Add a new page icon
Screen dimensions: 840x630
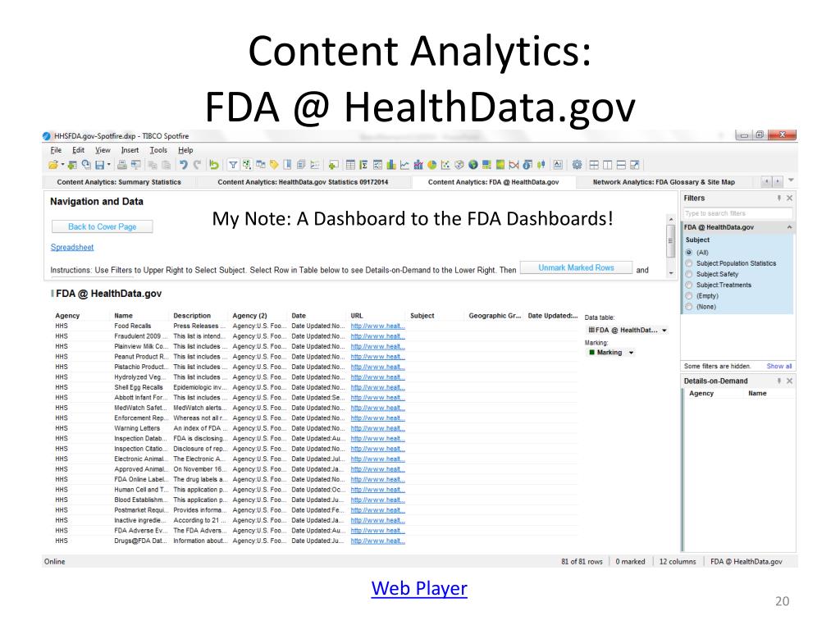334,165
